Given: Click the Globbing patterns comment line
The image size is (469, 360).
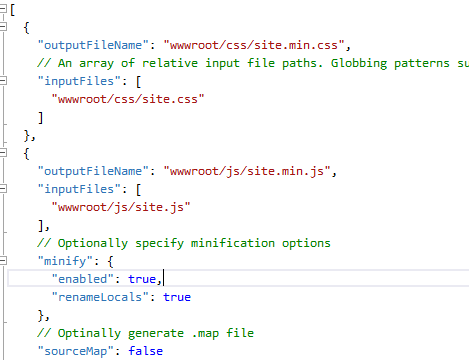Looking at the screenshot, I should click(x=253, y=63).
